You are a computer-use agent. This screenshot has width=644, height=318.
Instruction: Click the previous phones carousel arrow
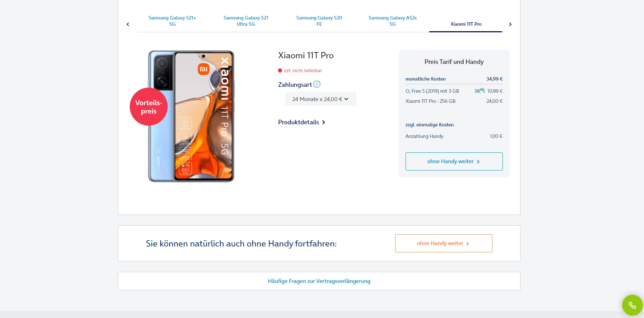[128, 24]
